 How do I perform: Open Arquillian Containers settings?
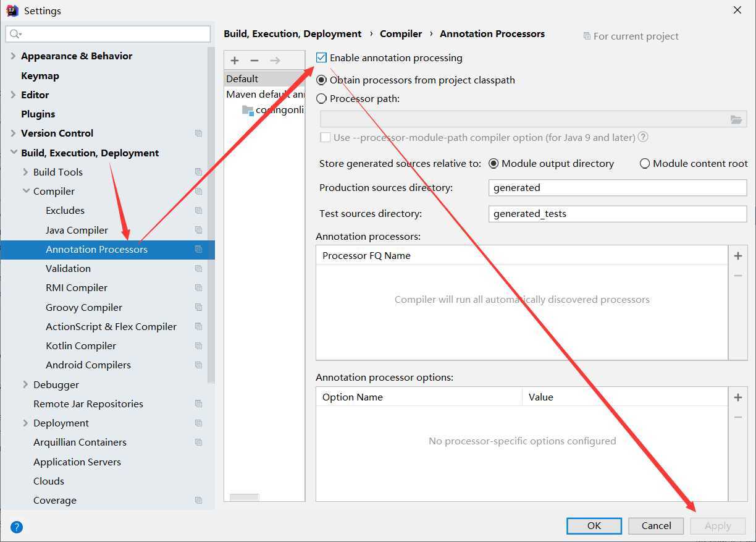point(80,442)
